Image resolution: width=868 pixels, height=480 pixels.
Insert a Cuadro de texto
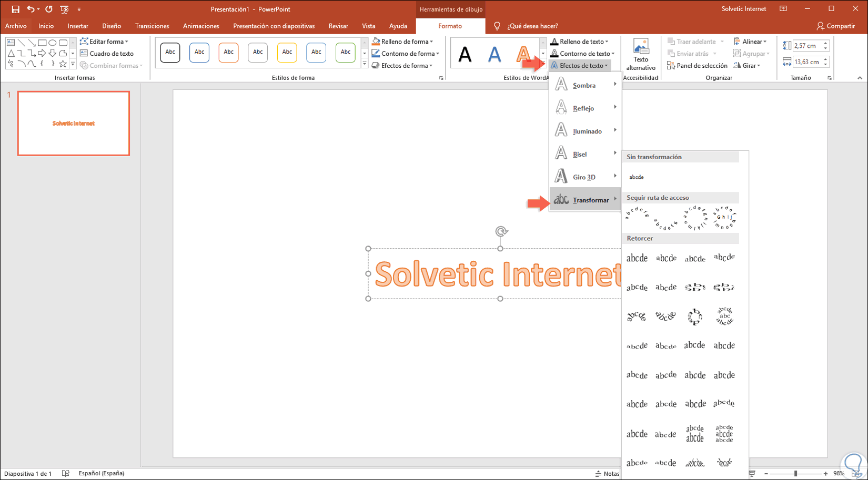click(x=107, y=54)
